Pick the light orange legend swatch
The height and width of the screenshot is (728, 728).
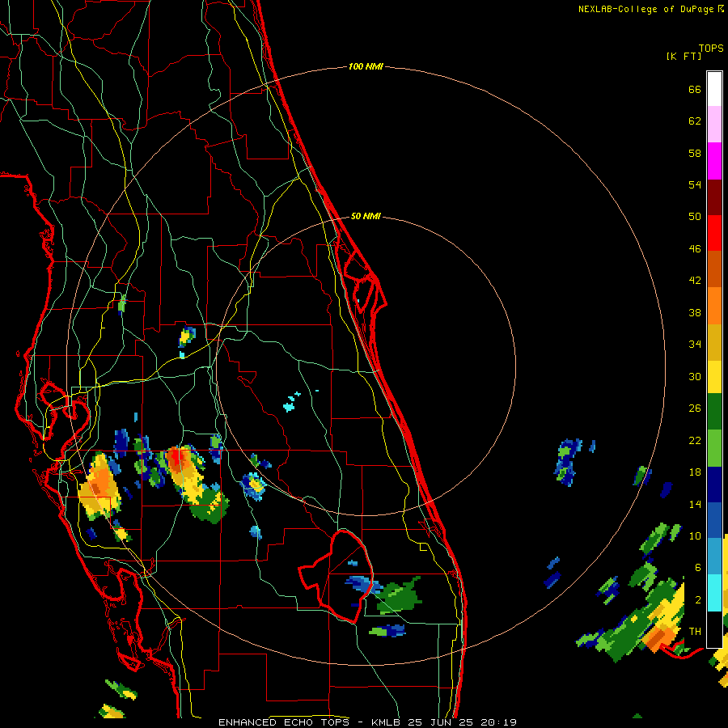[x=714, y=305]
